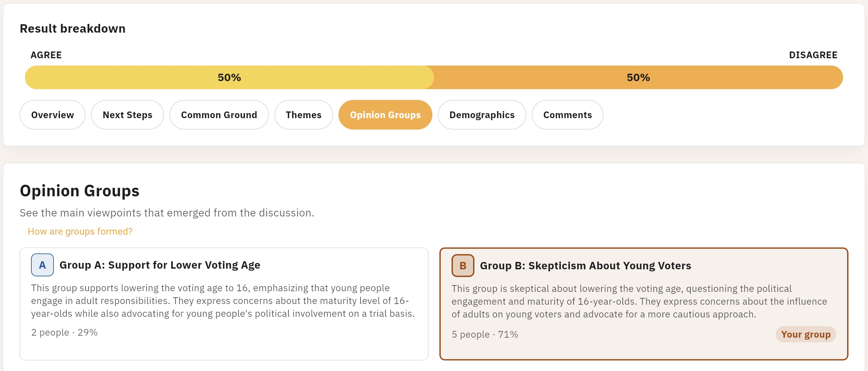Click the 'Your group' badge
The width and height of the screenshot is (868, 371).
click(806, 334)
